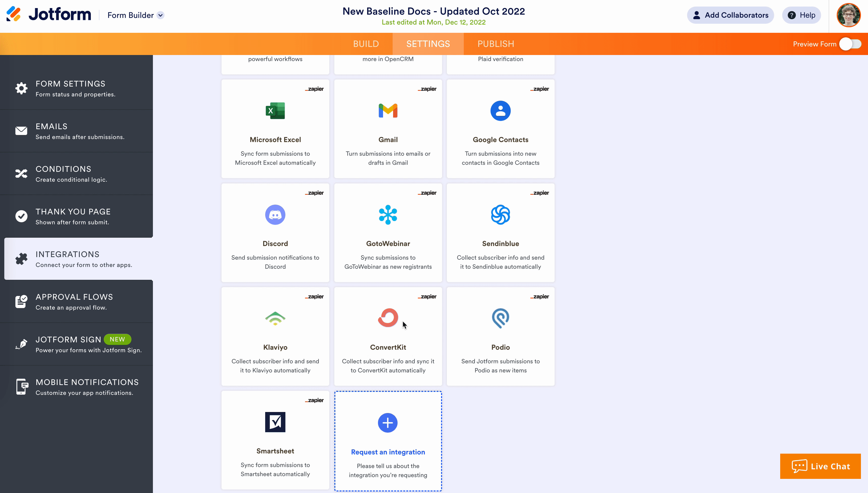Click the user profile avatar
868x493 pixels.
(848, 15)
